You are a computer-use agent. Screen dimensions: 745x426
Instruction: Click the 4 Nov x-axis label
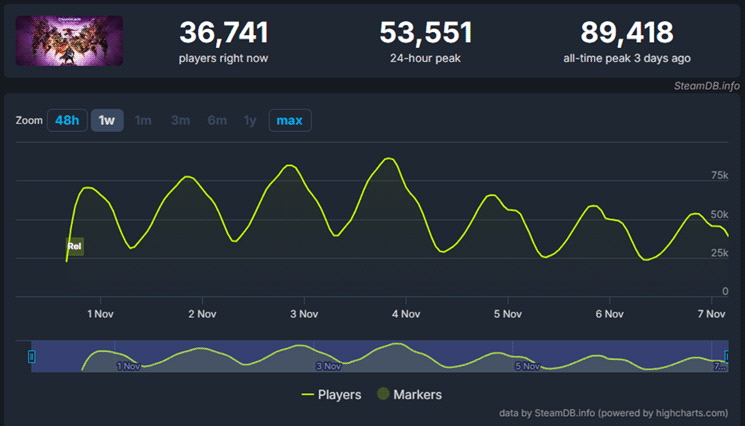point(406,314)
